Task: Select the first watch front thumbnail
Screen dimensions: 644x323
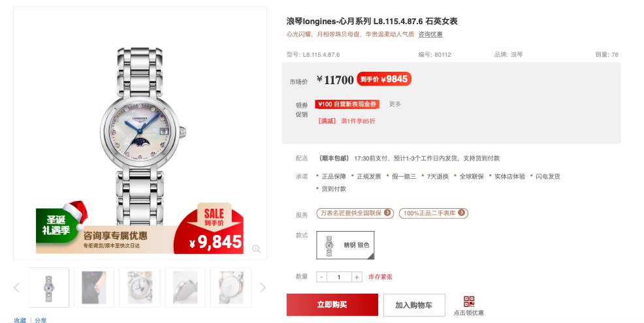Action: pos(48,287)
